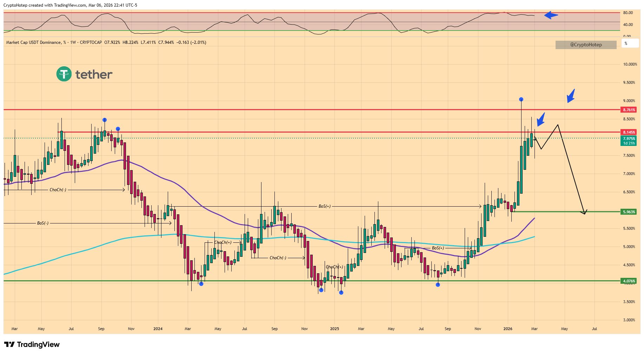Click the TradingView logo at bottom left
The image size is (644, 355).
(32, 344)
